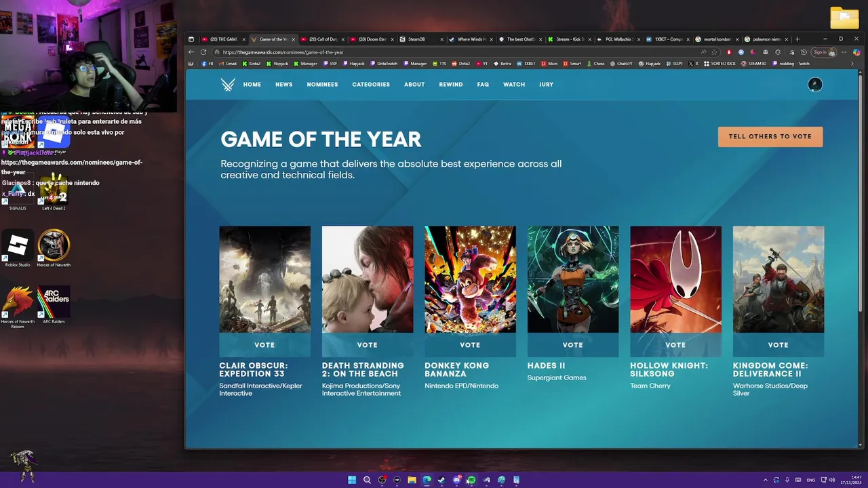Select the Hollow Knight: Silksong cover art
868x488 pixels.
[x=675, y=279]
